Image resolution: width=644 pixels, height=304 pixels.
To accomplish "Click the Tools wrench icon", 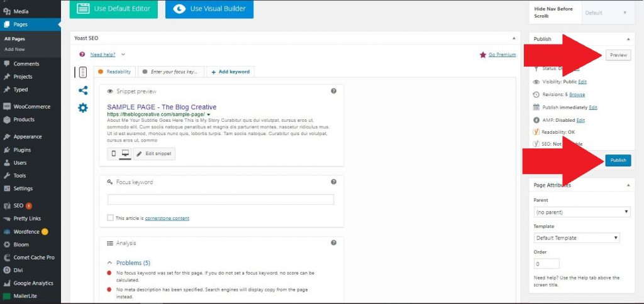I will coord(6,176).
